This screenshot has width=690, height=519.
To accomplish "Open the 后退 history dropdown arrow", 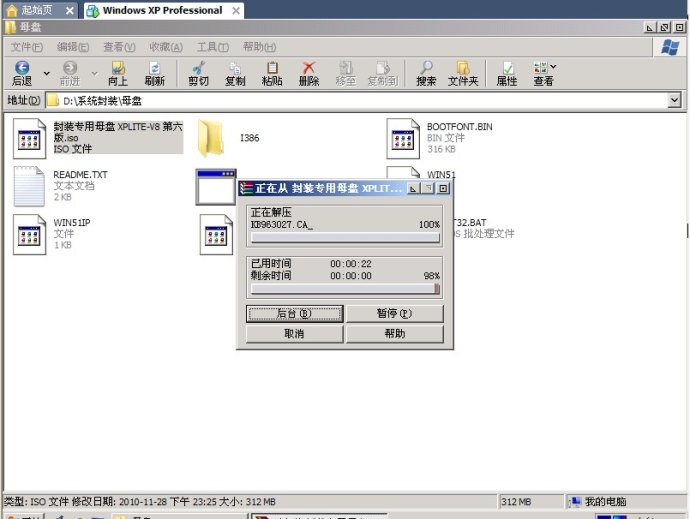I will pos(46,74).
